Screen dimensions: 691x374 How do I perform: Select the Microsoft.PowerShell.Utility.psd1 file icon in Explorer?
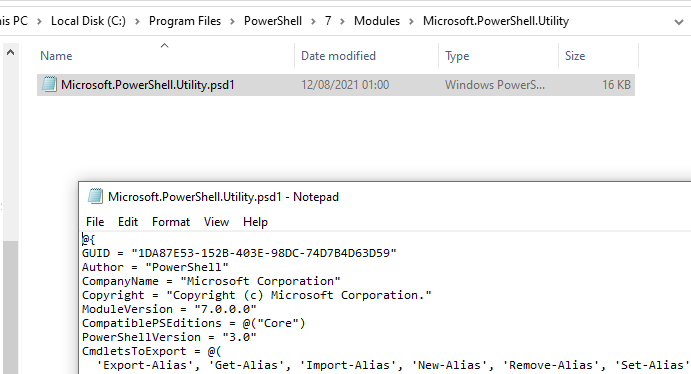(x=49, y=84)
